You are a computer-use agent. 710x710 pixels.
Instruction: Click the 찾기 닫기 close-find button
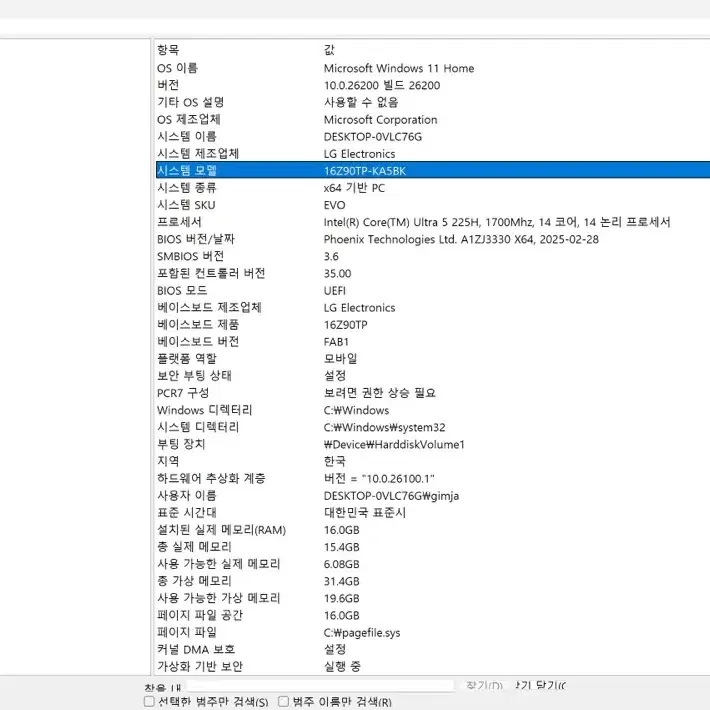541,686
